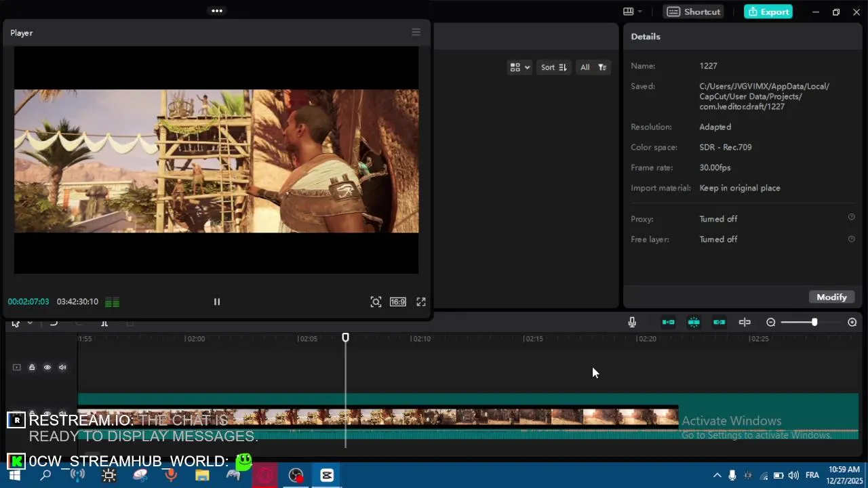
Task: Click the saved project path text
Action: coord(764,96)
